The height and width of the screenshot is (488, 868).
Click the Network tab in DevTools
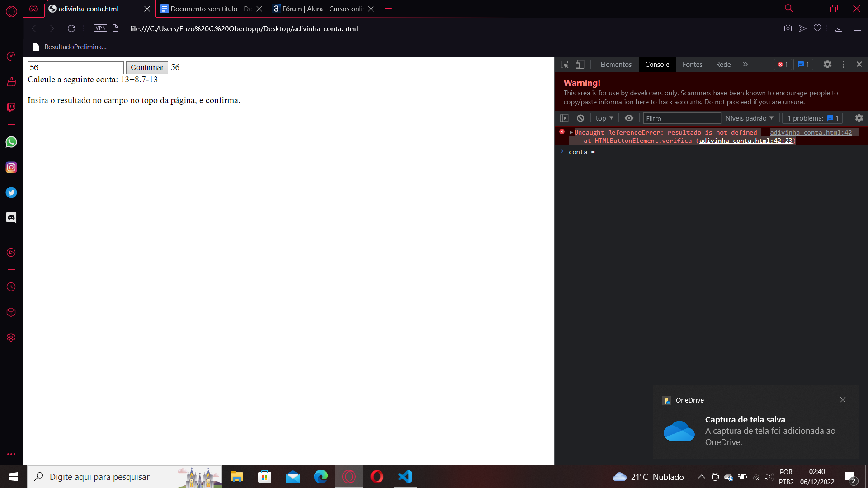pyautogui.click(x=722, y=64)
